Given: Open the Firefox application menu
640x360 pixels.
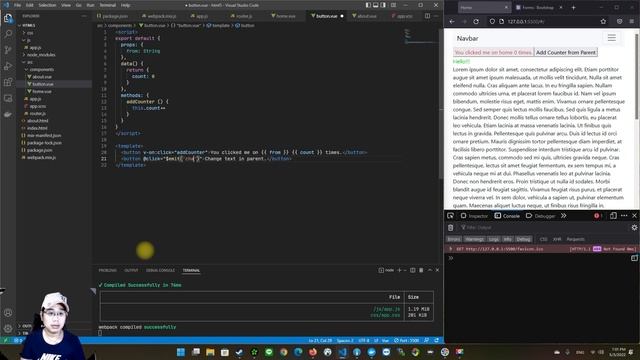Looking at the screenshot, I should 631,22.
